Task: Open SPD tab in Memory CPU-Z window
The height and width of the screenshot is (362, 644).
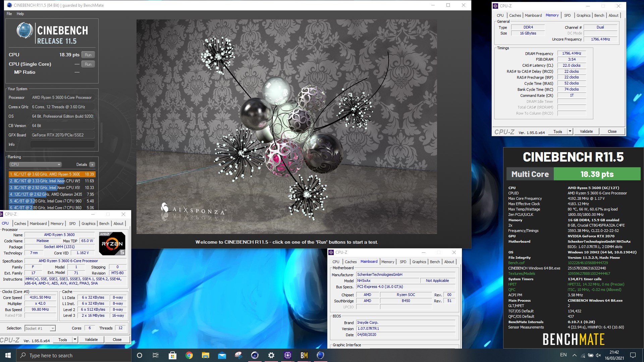Action: [x=567, y=15]
